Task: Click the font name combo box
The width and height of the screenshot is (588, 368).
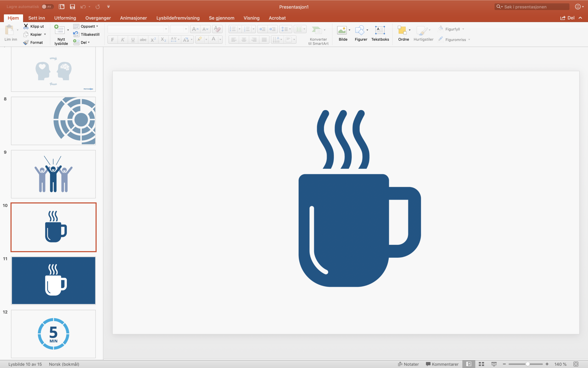Action: click(x=138, y=29)
